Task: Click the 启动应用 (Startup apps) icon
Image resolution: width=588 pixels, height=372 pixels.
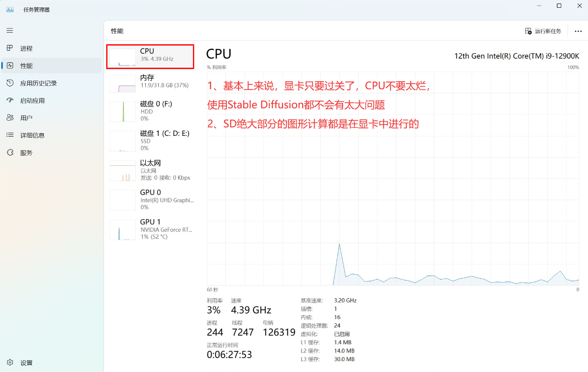Action: 10,100
